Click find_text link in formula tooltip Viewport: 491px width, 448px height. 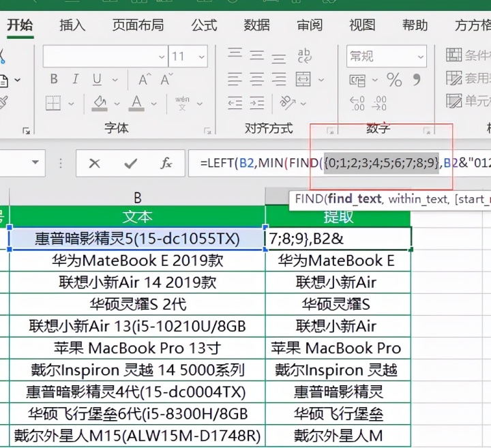click(x=355, y=199)
